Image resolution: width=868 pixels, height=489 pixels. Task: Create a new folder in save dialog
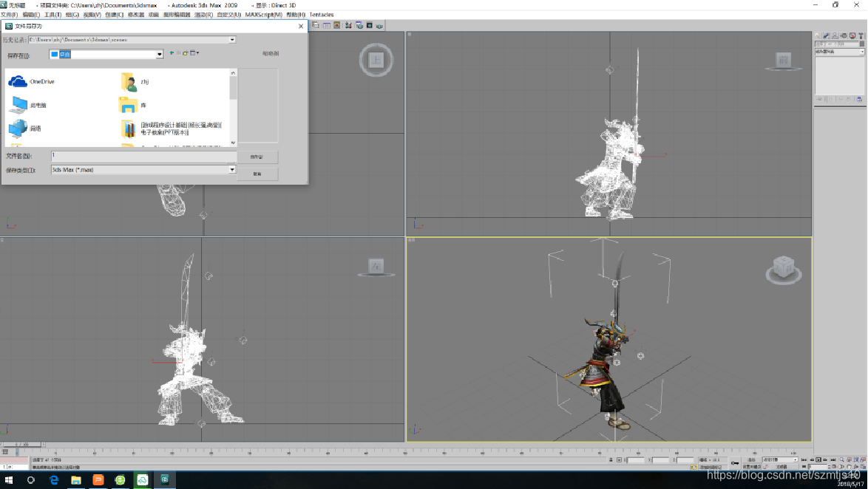186,53
